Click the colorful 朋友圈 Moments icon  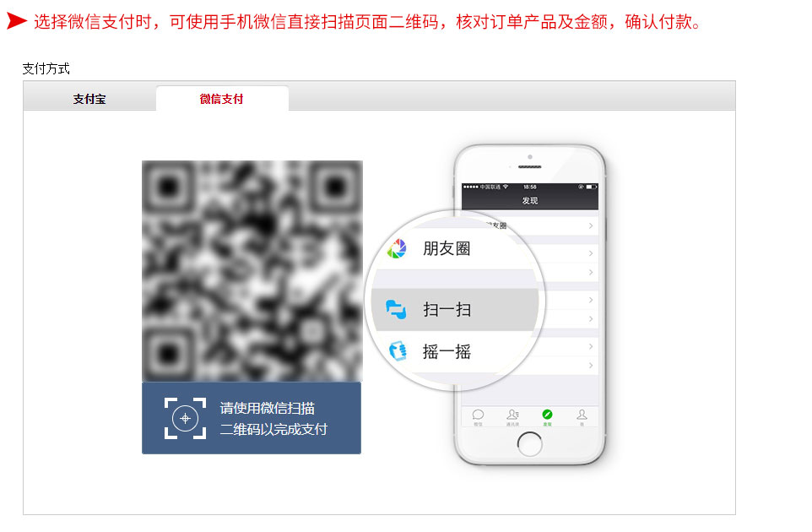click(x=398, y=248)
